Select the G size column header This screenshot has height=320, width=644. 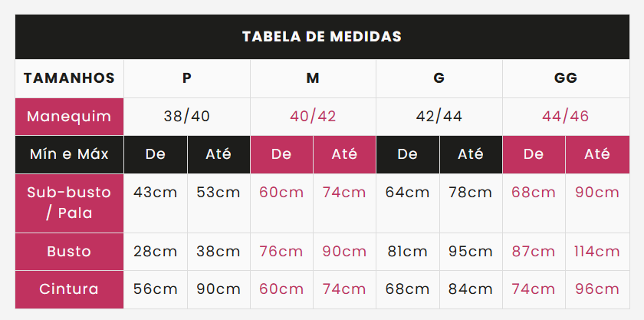(439, 78)
